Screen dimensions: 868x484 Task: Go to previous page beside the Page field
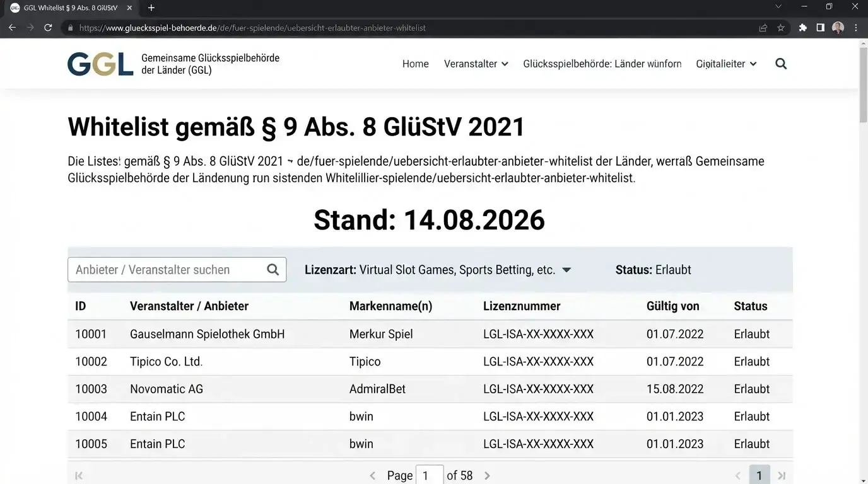(x=373, y=476)
